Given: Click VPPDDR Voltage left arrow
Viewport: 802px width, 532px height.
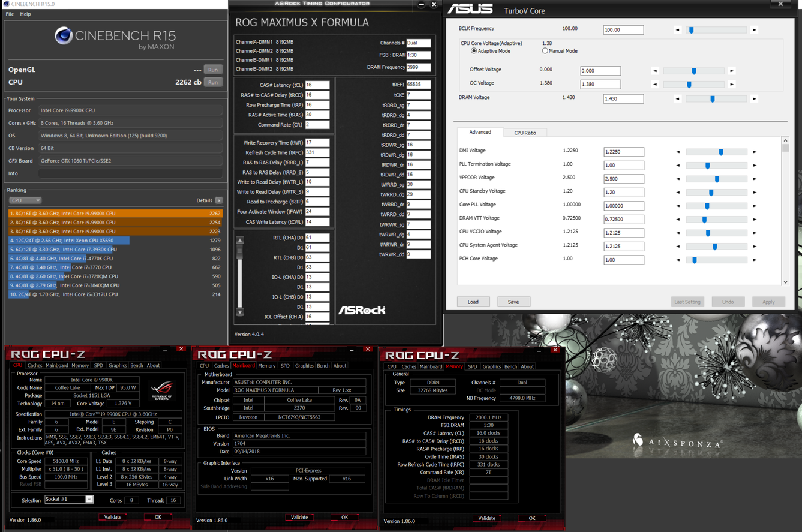Looking at the screenshot, I should [678, 179].
